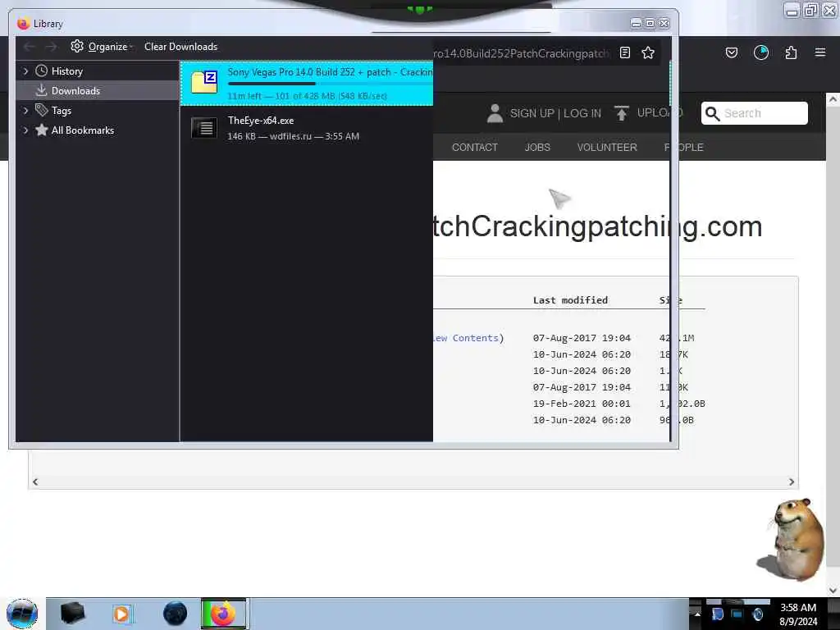Open the Firefox downloads progress icon
The height and width of the screenshot is (630, 840).
[x=761, y=52]
